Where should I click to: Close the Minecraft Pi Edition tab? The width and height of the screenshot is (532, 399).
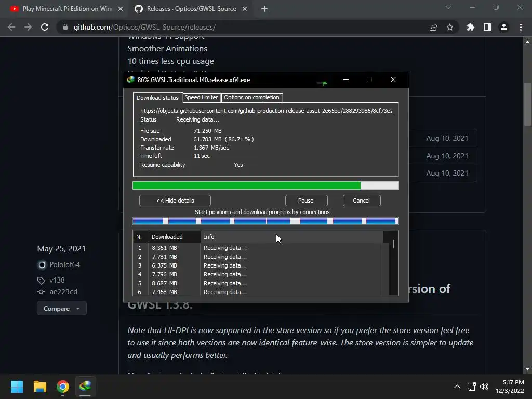click(121, 9)
